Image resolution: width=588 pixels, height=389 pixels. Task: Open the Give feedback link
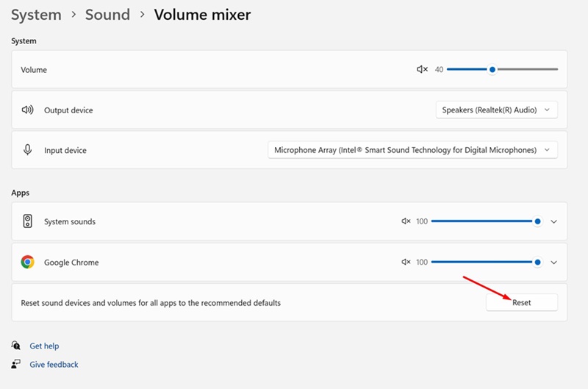pos(54,364)
